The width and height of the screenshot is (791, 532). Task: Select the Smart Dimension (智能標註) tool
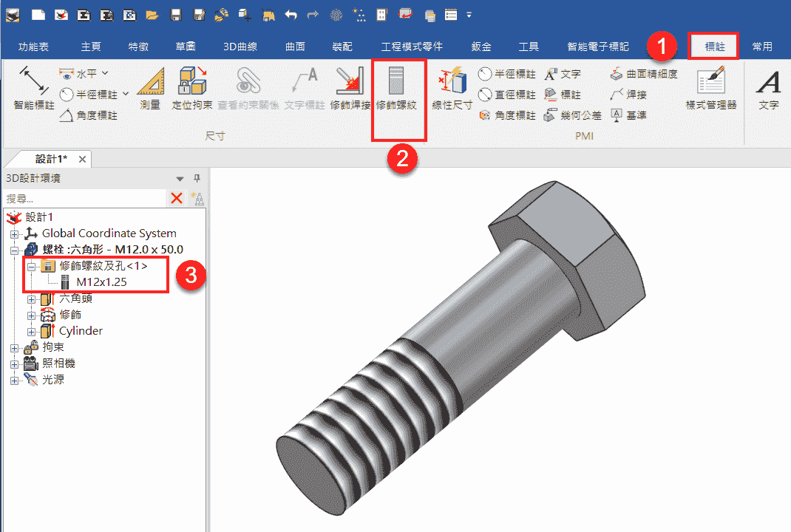click(x=34, y=88)
